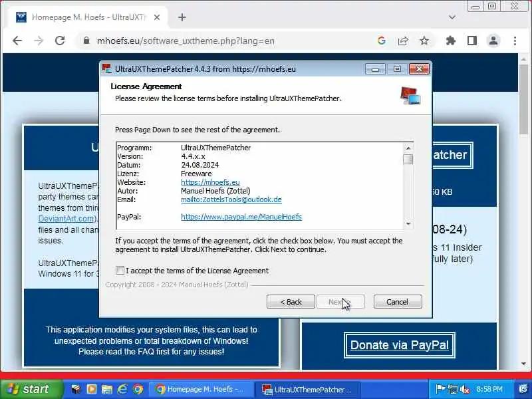Reload the page in Chrome
Screen dimensions: 532x399
click(60, 41)
